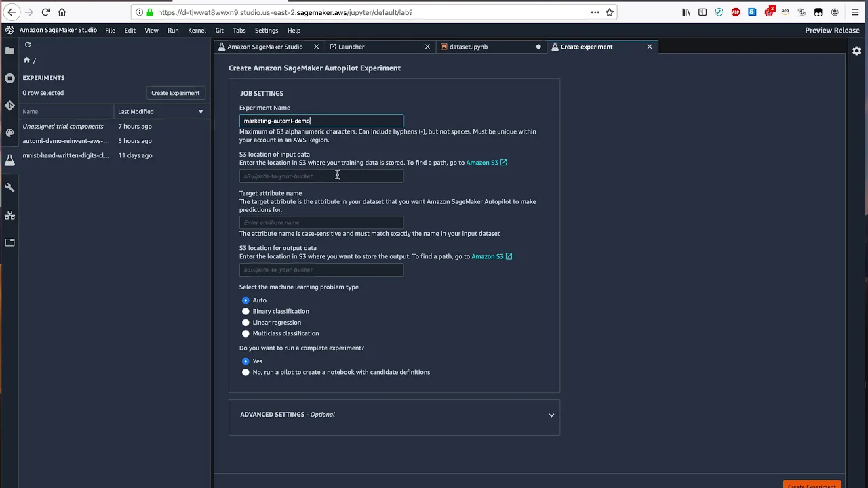Sort by Last Modified dropdown arrow
Screen dimensions: 868x488
(201, 112)
